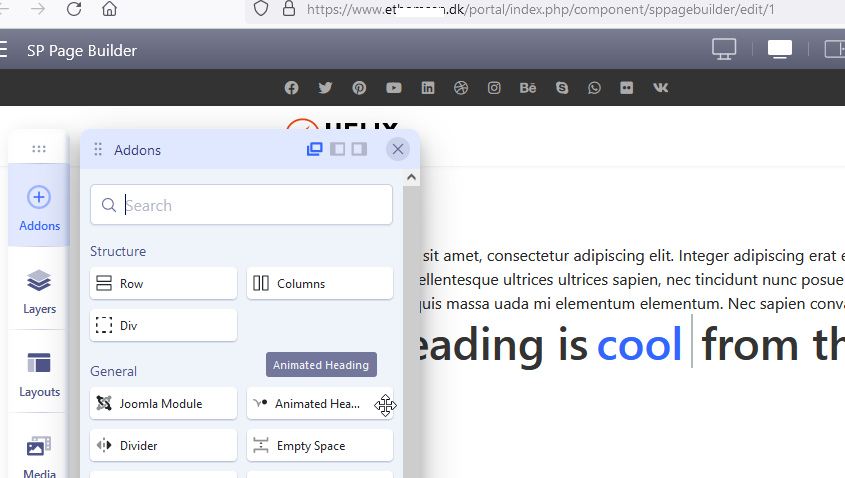Screen dimensions: 845x478
Task: Click the Pinterest social icon
Action: [359, 88]
